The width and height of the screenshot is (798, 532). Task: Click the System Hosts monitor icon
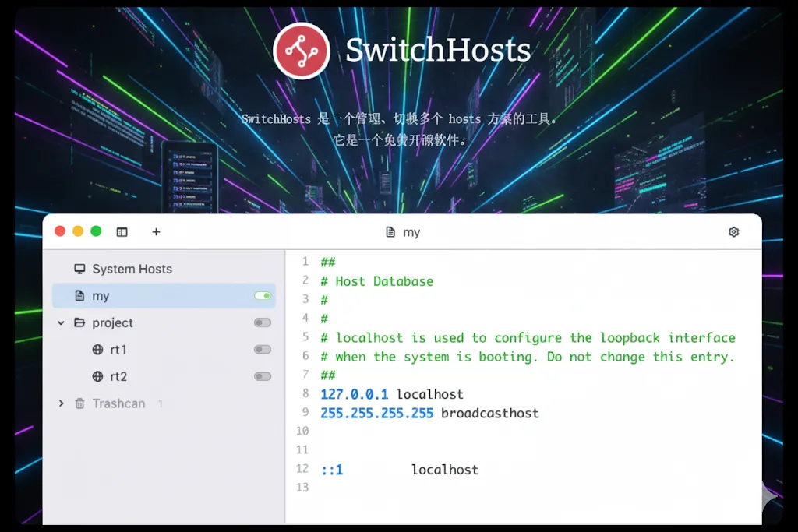(x=79, y=269)
